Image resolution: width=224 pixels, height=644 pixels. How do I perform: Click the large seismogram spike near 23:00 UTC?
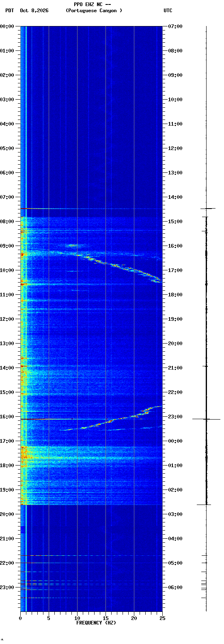coord(206,419)
